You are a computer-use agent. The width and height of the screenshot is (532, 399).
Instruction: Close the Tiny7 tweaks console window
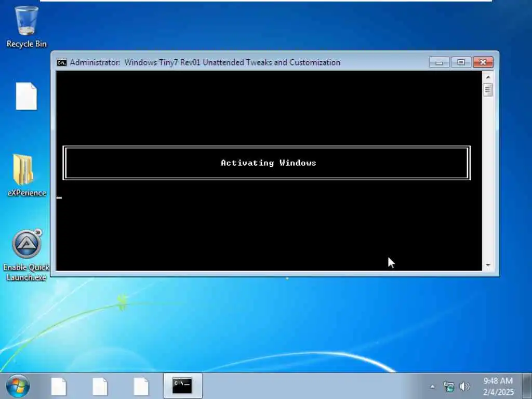tap(483, 62)
